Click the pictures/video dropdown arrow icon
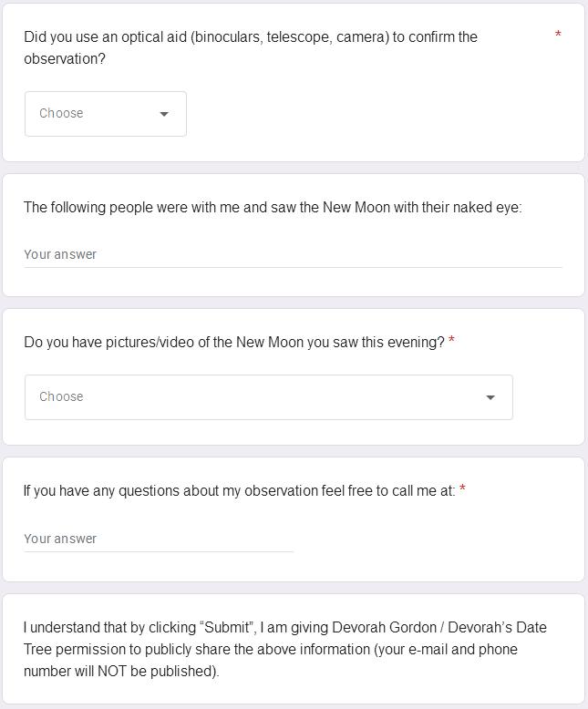588x709 pixels. (x=490, y=397)
